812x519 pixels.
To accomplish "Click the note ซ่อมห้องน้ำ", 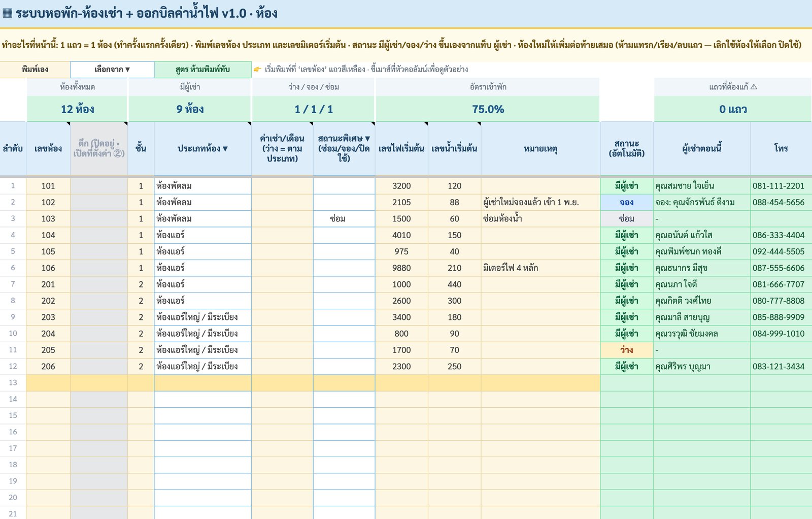I will coord(540,219).
